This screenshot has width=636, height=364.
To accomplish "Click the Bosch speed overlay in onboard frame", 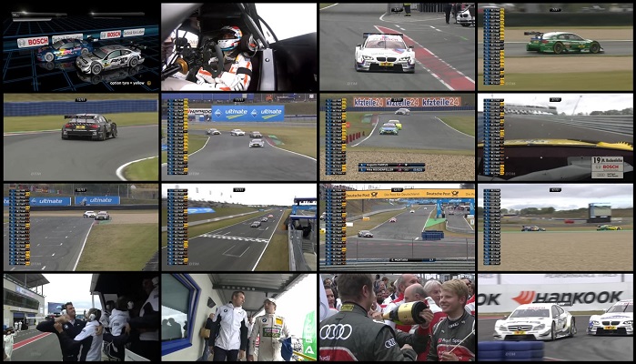I will click(x=607, y=166).
